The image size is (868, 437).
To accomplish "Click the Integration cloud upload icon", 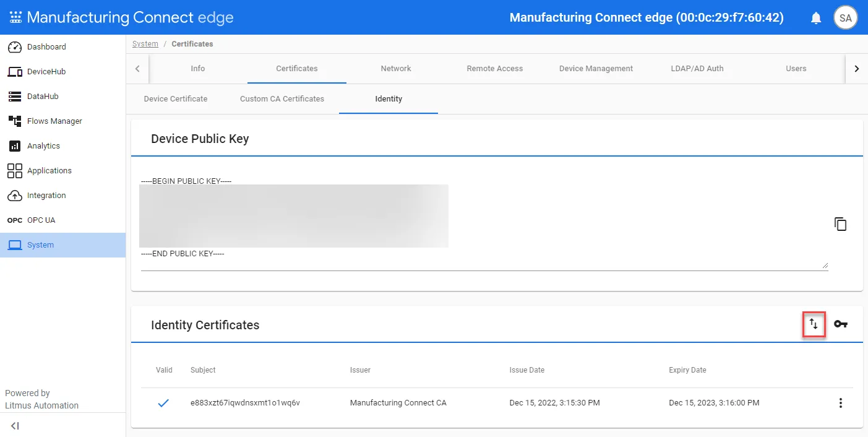I will pos(15,196).
